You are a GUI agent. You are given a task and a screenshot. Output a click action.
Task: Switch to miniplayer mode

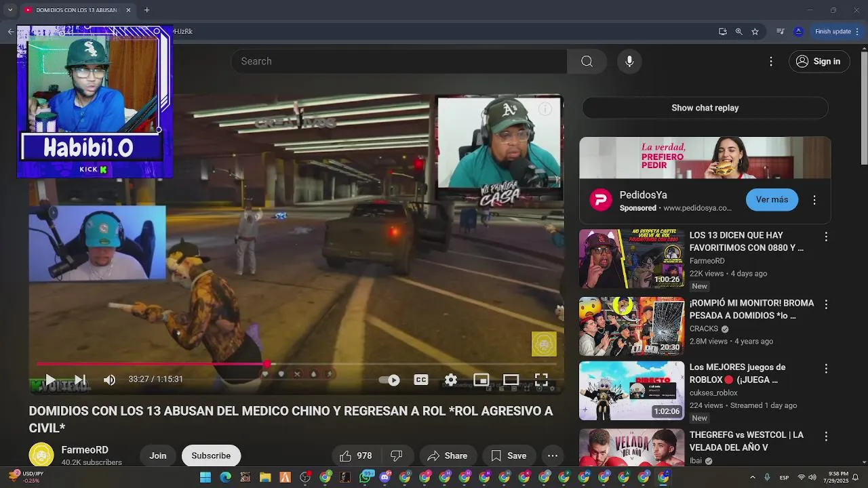[481, 380]
